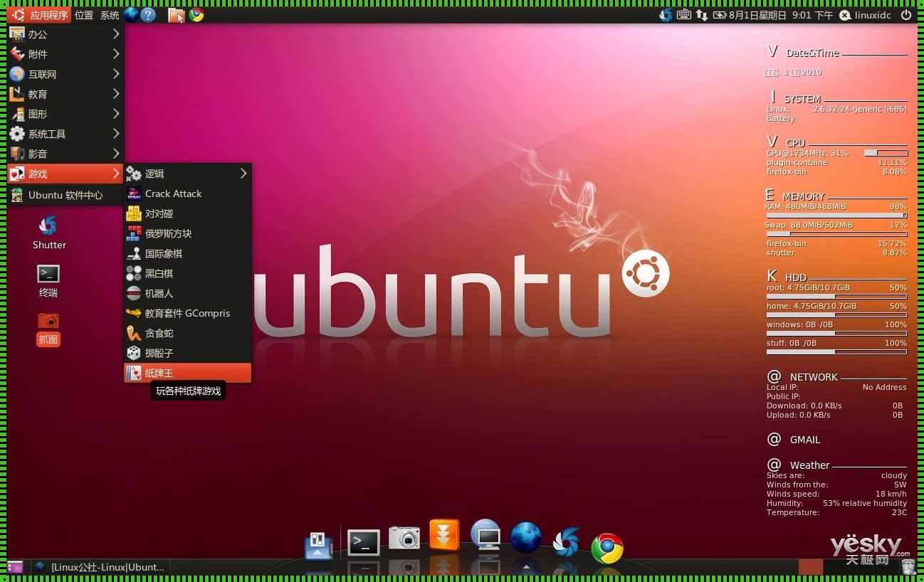Expand the 影音 sound and video submenu
The width and height of the screenshot is (924, 582).
[65, 154]
